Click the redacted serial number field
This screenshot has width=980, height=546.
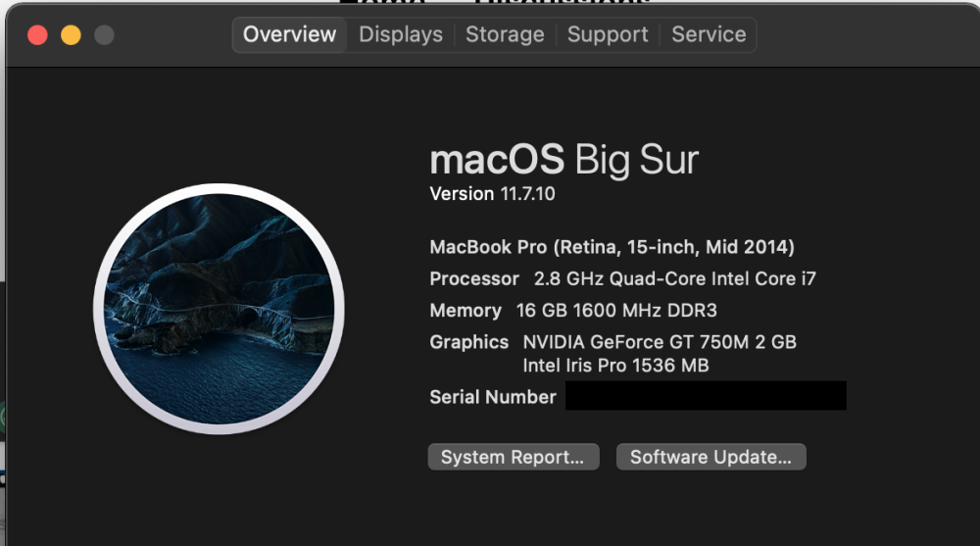pyautogui.click(x=706, y=396)
